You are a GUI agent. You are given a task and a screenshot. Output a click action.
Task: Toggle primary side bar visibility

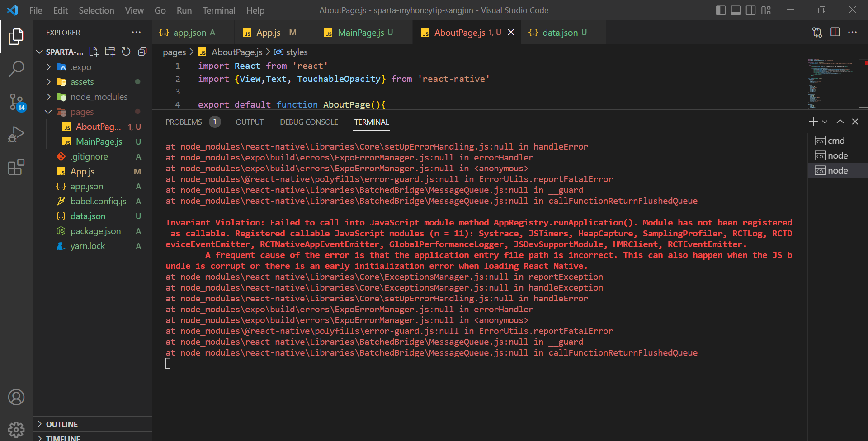point(721,10)
